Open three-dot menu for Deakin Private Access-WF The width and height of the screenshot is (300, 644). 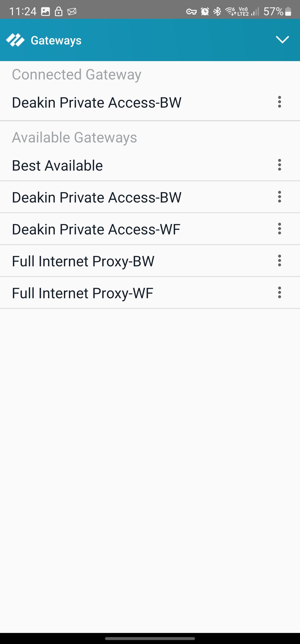click(x=279, y=229)
